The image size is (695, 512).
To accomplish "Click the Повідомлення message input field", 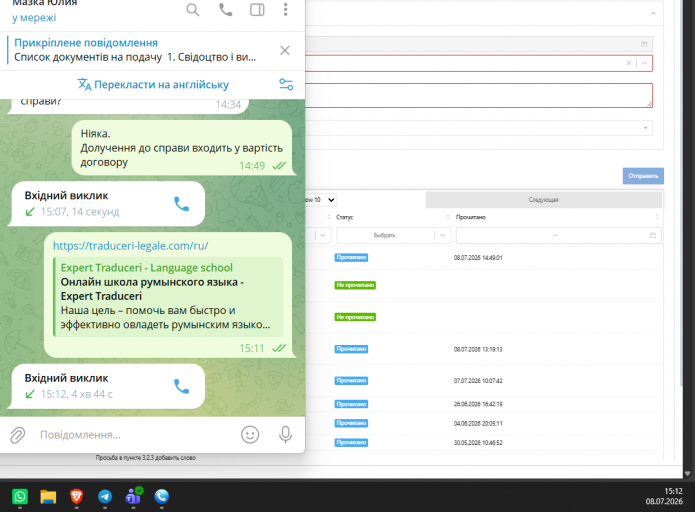I will 133,435.
